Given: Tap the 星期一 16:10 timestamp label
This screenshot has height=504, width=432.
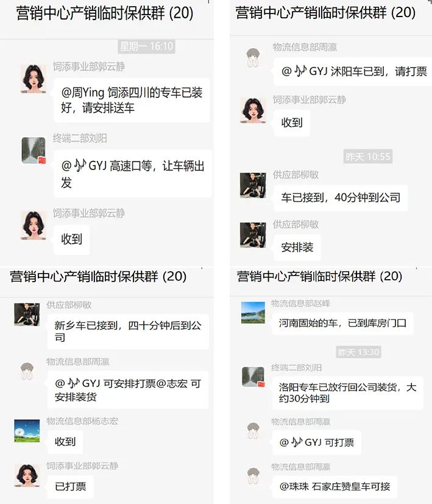Looking at the screenshot, I should [x=147, y=46].
